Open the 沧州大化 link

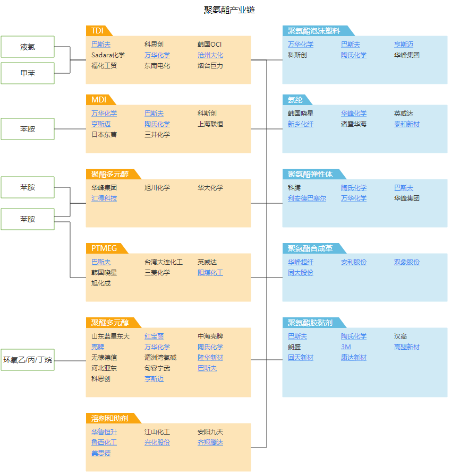[210, 55]
